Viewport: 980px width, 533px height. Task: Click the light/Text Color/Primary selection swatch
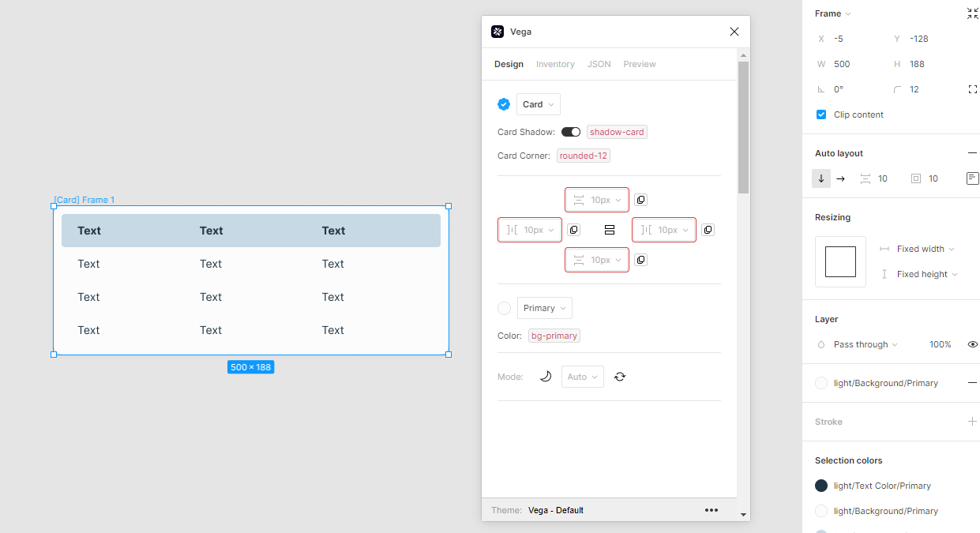click(821, 486)
